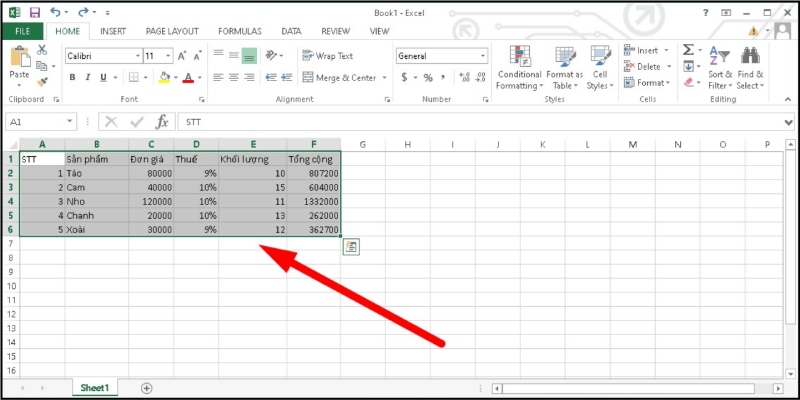Image resolution: width=800 pixels, height=400 pixels.
Task: Switch to the INSERT ribbon tab
Action: tap(113, 31)
